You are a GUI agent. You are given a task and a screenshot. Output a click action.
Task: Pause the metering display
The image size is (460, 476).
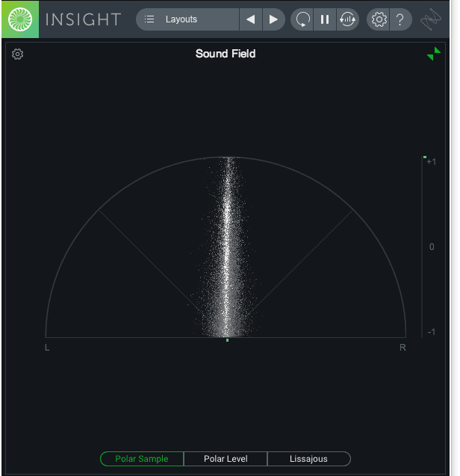(x=325, y=19)
